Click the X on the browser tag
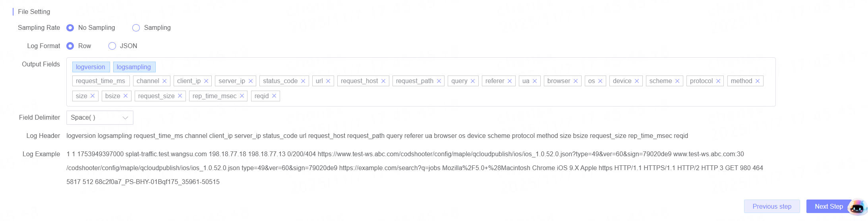Image resolution: width=868 pixels, height=221 pixels. pyautogui.click(x=576, y=81)
